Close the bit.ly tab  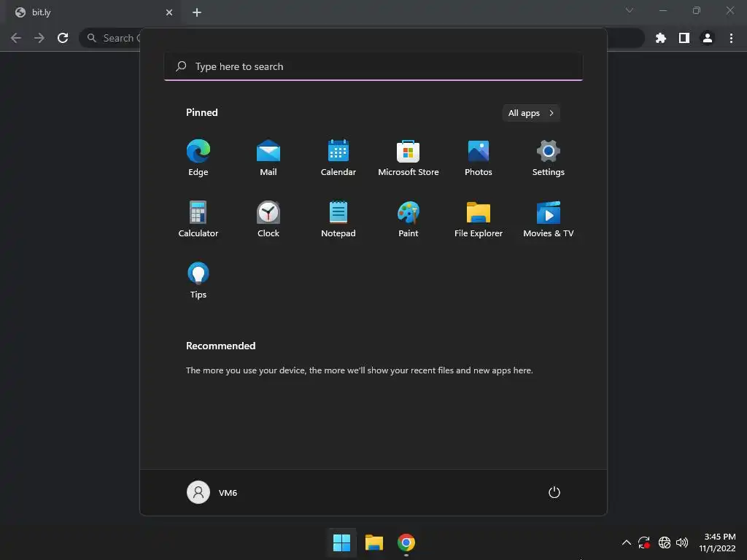click(x=169, y=12)
